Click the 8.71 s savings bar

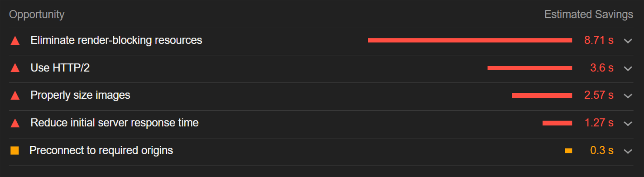coord(470,41)
